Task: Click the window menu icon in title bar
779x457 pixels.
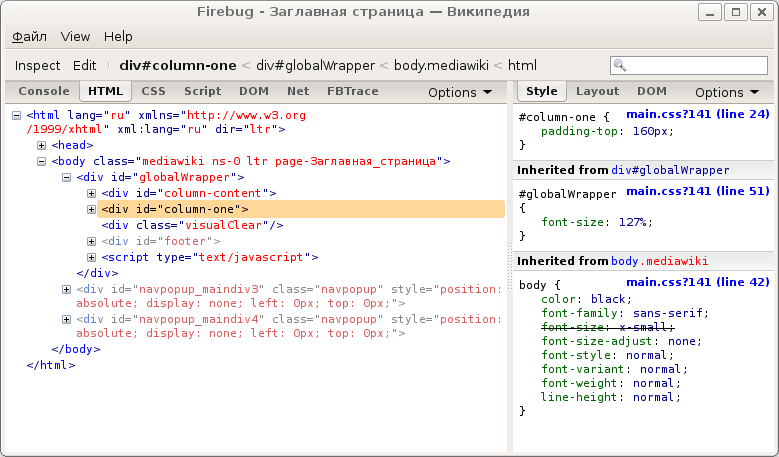Action: pos(15,13)
